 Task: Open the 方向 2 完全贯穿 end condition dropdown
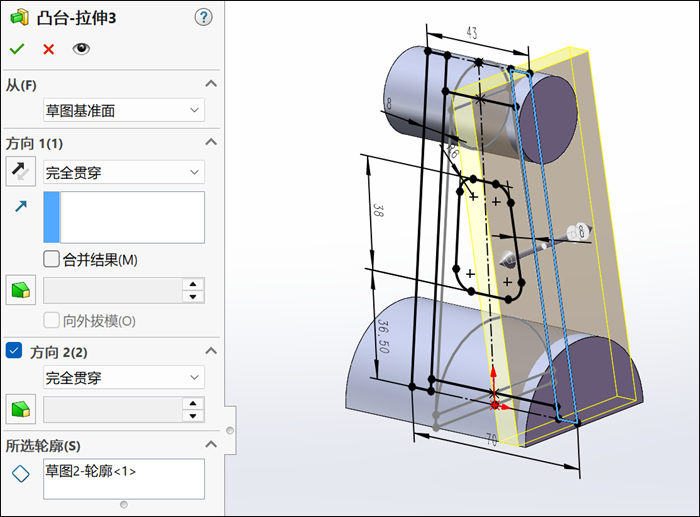click(123, 378)
